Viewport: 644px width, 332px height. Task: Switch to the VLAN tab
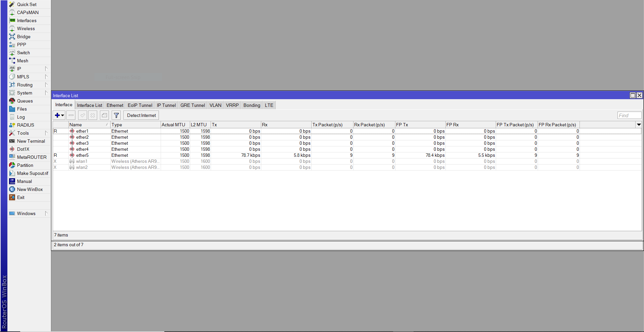click(x=215, y=105)
